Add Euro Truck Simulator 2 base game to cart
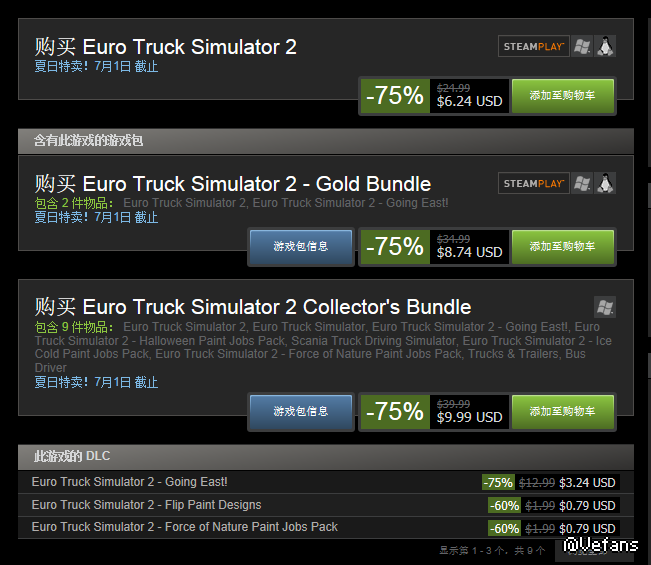 pyautogui.click(x=562, y=96)
